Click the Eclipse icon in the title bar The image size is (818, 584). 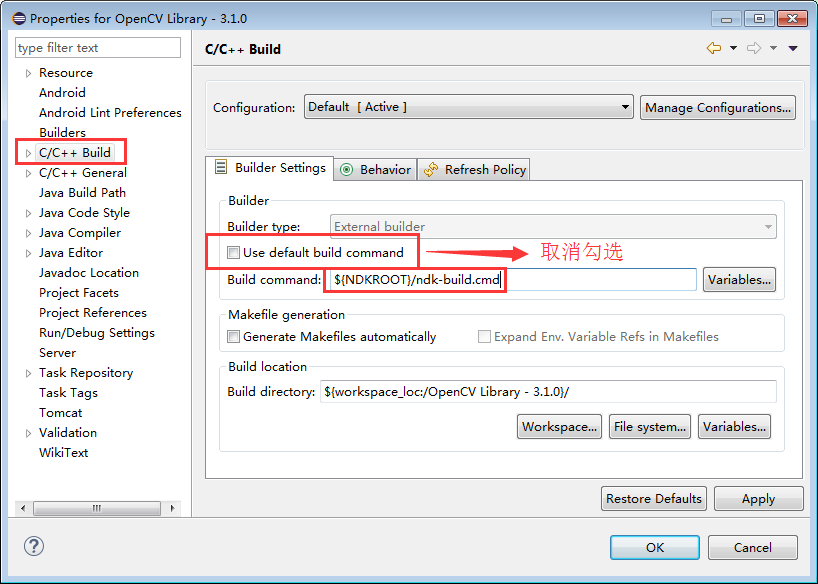click(19, 19)
